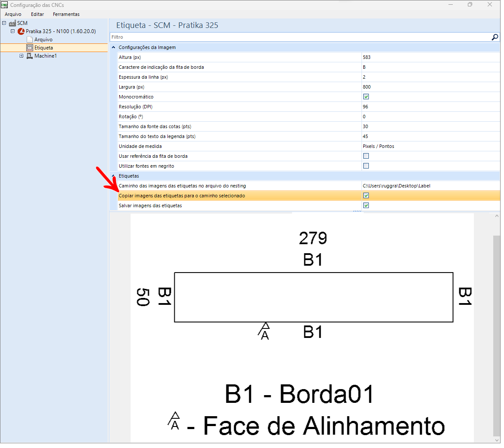Select Pratika 325 - N100 (1.60.20.0) label

tap(61, 31)
